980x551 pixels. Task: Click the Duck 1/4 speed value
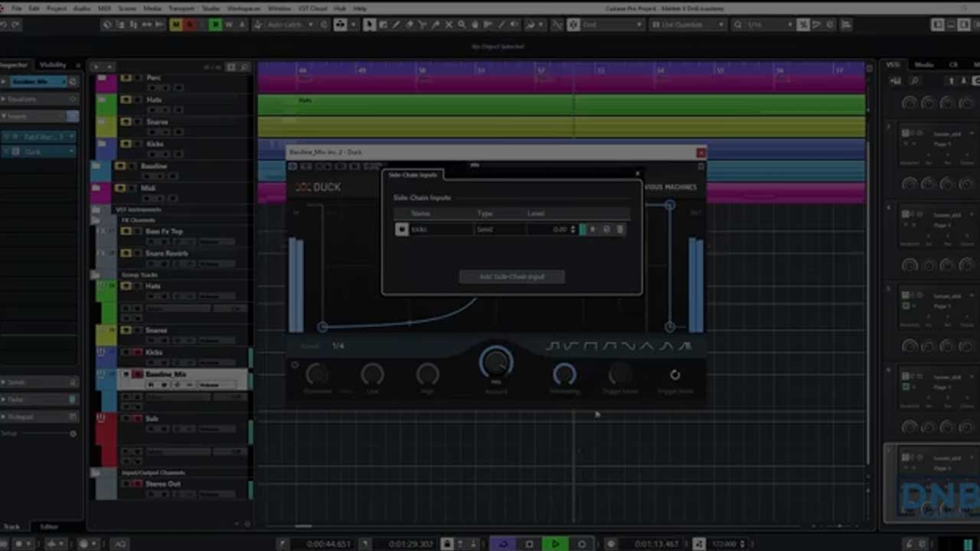coord(338,346)
